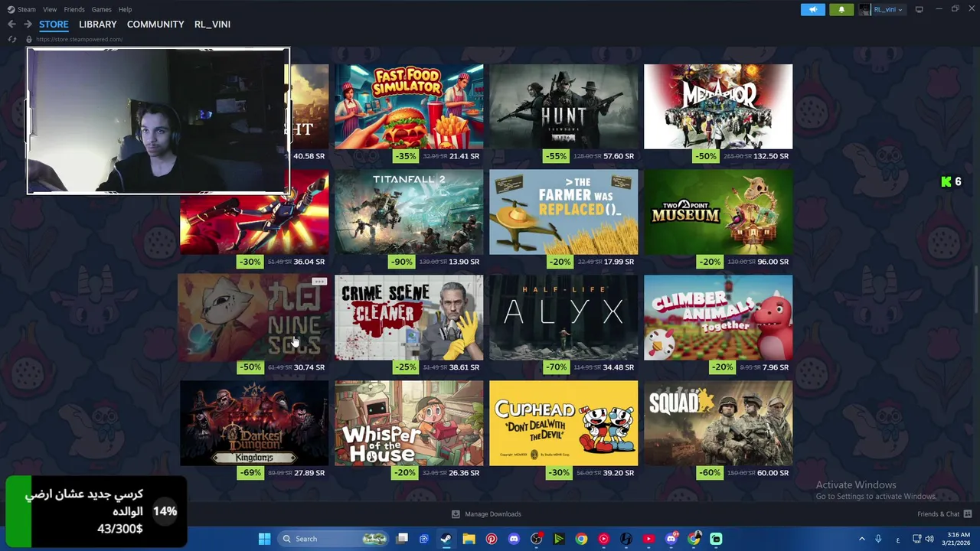980x551 pixels.
Task: Open the Whisper of the House tile
Action: (x=409, y=423)
